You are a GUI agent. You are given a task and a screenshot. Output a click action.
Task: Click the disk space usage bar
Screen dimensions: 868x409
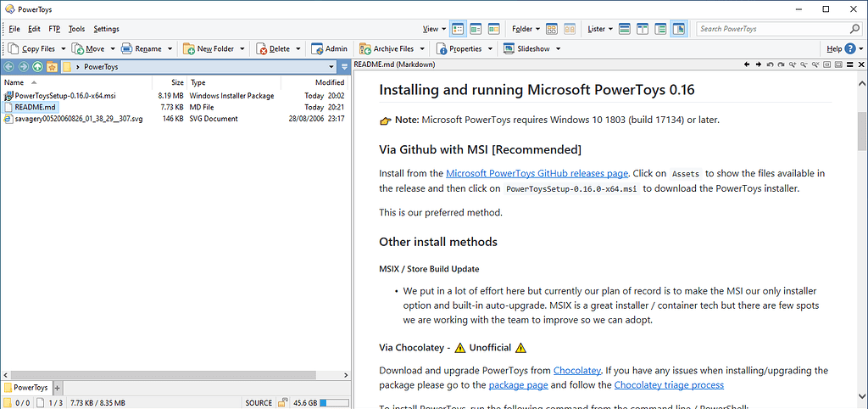[x=334, y=403]
